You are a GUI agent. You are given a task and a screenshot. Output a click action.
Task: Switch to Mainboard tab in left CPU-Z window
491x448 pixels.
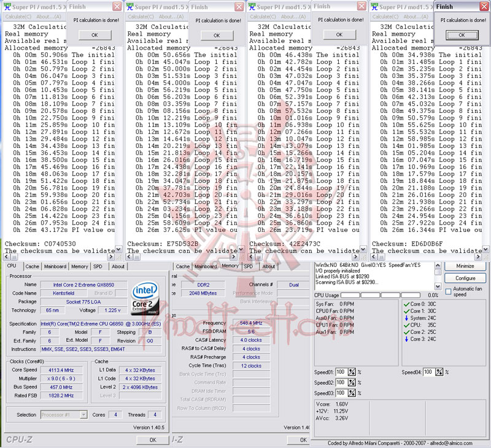point(55,266)
